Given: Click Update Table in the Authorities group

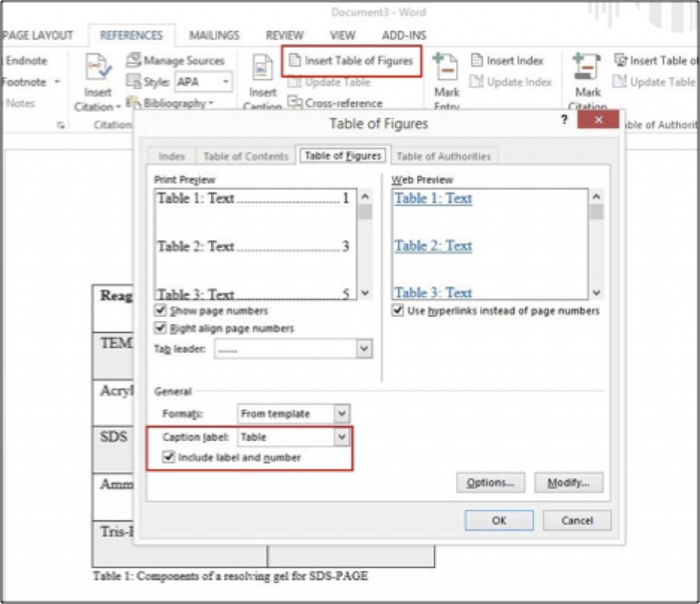Looking at the screenshot, I should coord(654,82).
